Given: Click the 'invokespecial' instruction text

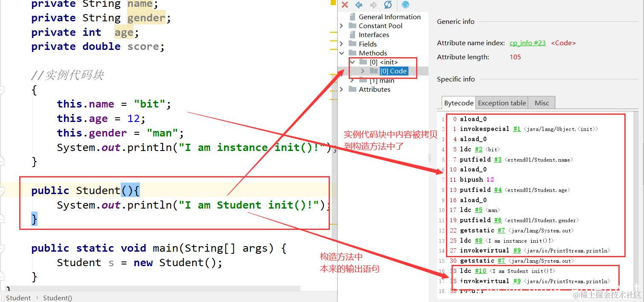Looking at the screenshot, I should click(484, 129).
